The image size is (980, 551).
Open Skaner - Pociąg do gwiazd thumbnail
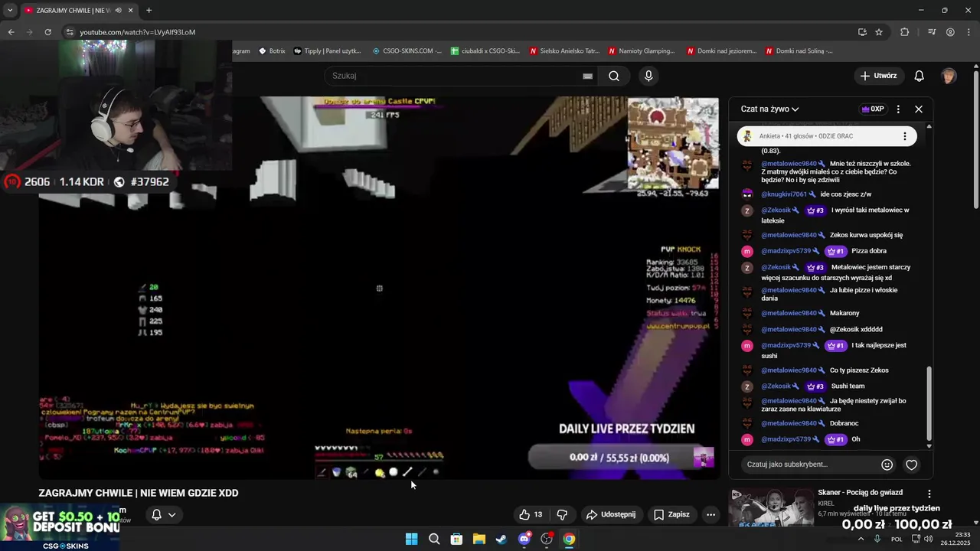point(772,509)
